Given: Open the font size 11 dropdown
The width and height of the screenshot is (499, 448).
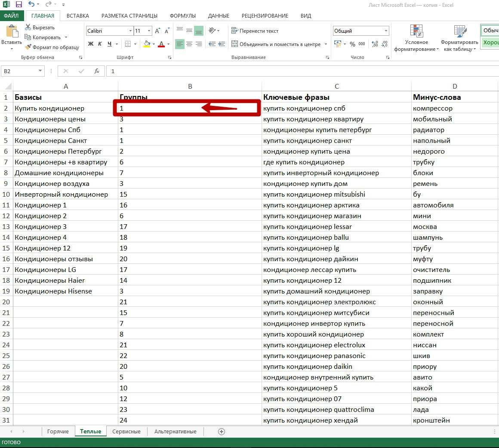Looking at the screenshot, I should (149, 31).
